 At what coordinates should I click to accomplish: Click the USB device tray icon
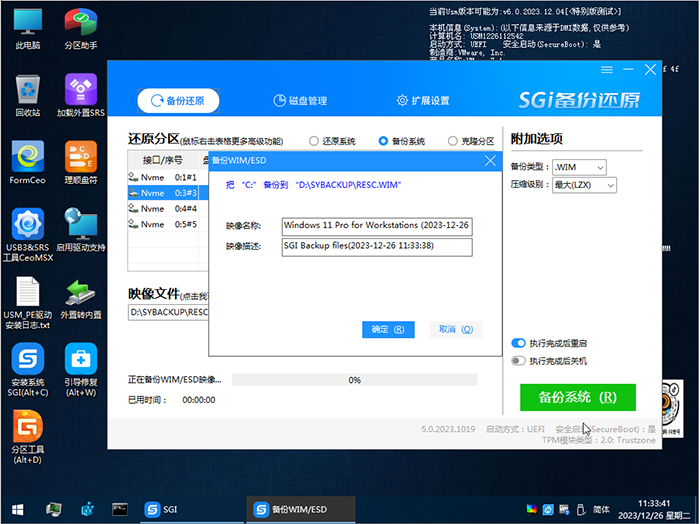tap(581, 509)
